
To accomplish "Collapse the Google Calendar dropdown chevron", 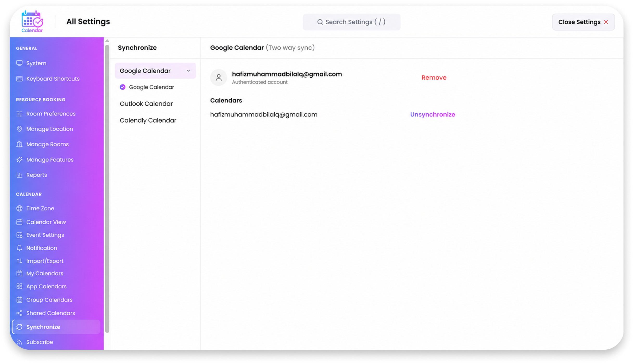I will 188,71.
